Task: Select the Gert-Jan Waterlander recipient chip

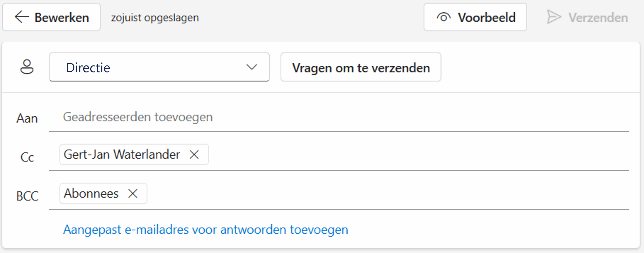Action: pyautogui.click(x=122, y=155)
